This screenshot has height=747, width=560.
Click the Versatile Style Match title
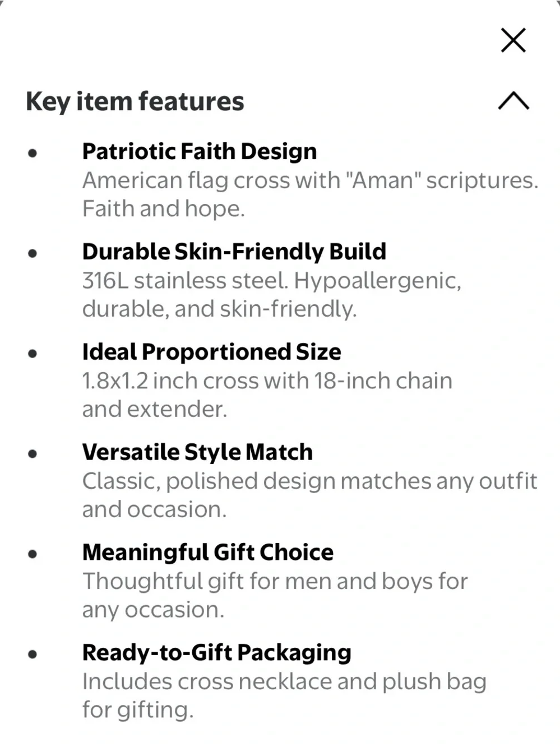click(x=197, y=452)
